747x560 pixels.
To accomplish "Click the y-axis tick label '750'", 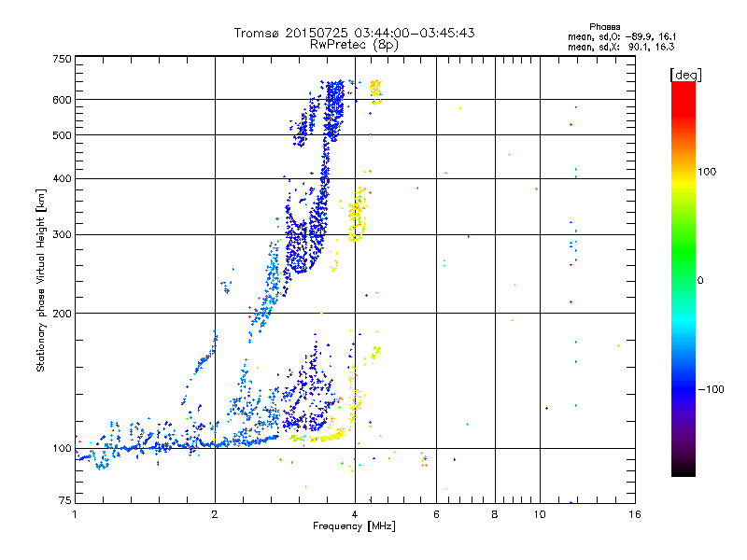I will tap(63, 59).
